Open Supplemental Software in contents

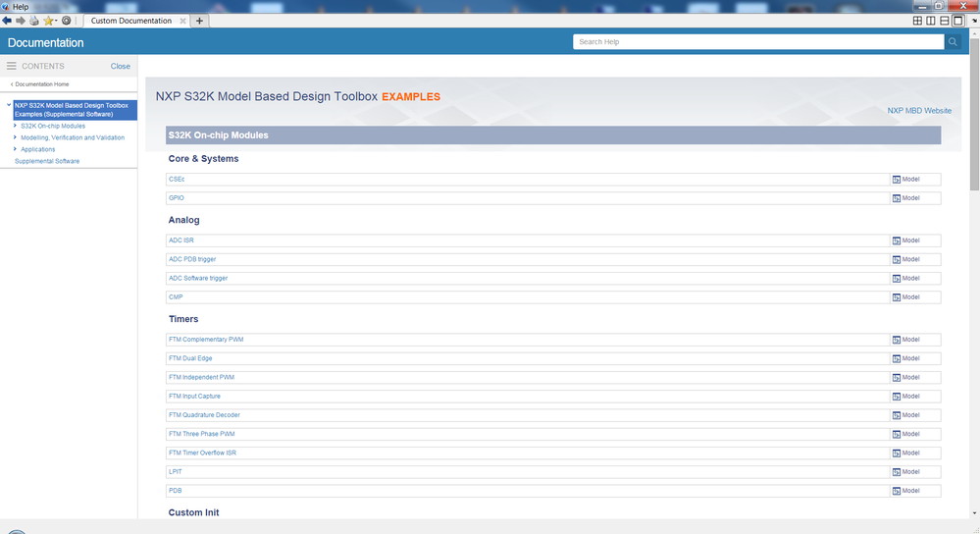47,161
